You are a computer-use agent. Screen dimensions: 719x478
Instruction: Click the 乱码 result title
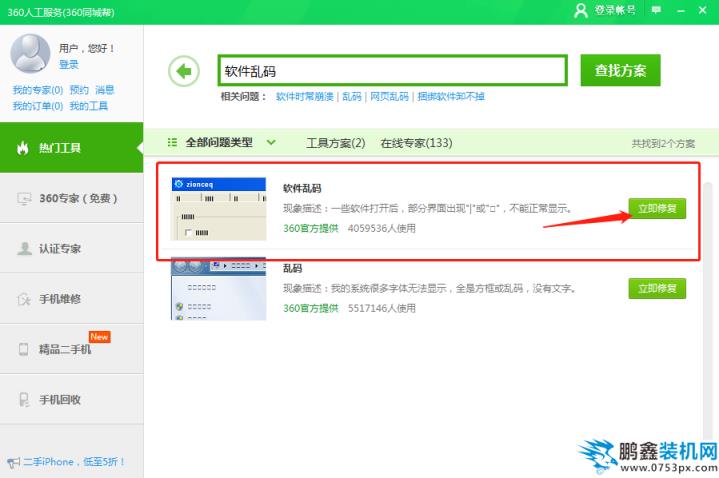(293, 268)
